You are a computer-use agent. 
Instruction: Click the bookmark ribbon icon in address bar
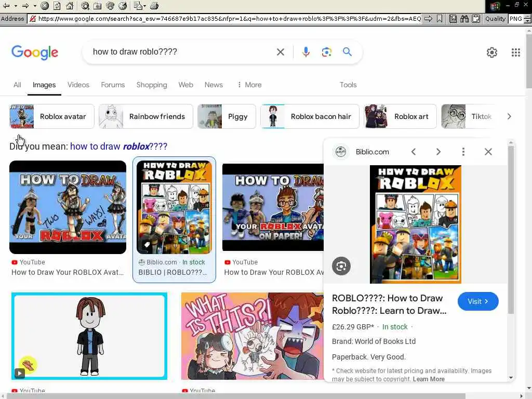440,19
